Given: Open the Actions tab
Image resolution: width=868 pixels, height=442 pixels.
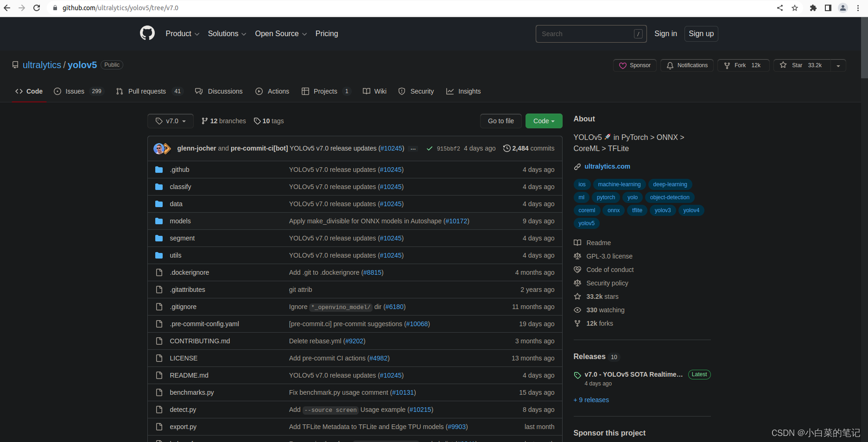Looking at the screenshot, I should click(272, 91).
